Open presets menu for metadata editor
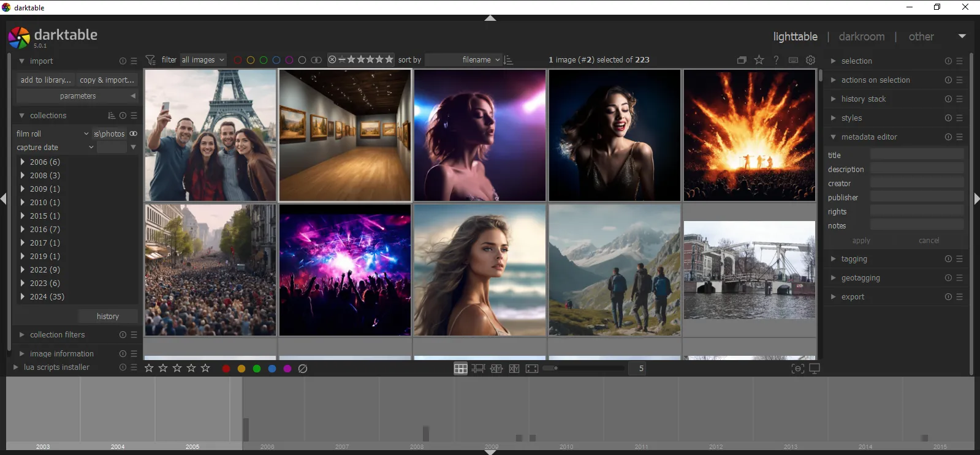Screen dimensions: 980x455 point(960,137)
